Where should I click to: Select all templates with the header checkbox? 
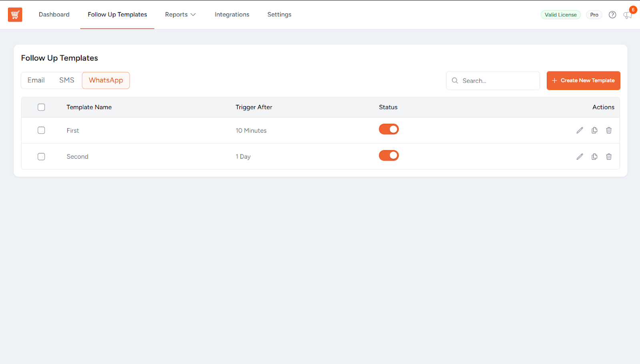coord(41,107)
